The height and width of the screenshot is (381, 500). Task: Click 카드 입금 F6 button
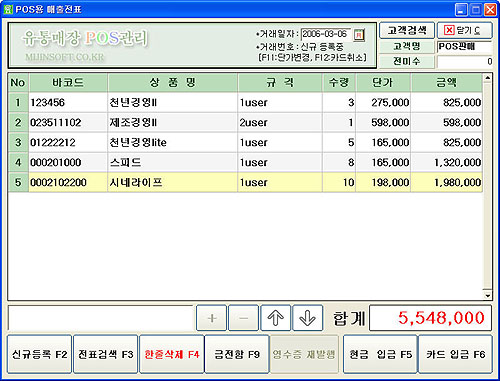[455, 354]
